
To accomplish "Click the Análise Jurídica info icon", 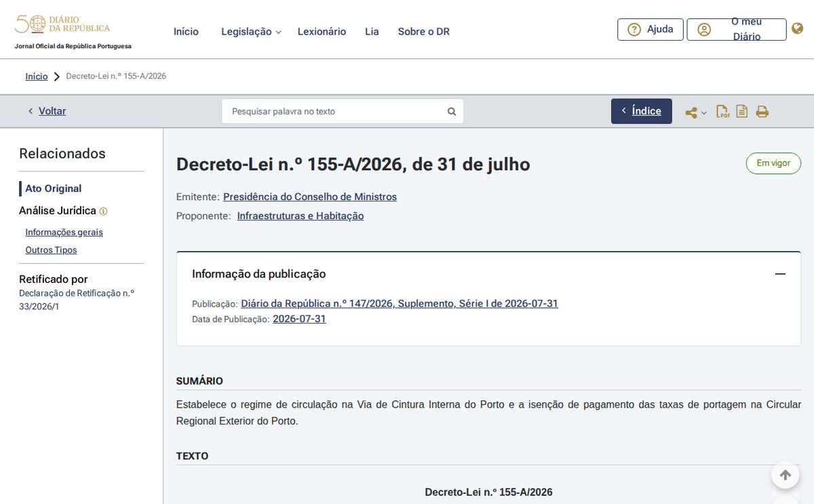I will pyautogui.click(x=103, y=212).
